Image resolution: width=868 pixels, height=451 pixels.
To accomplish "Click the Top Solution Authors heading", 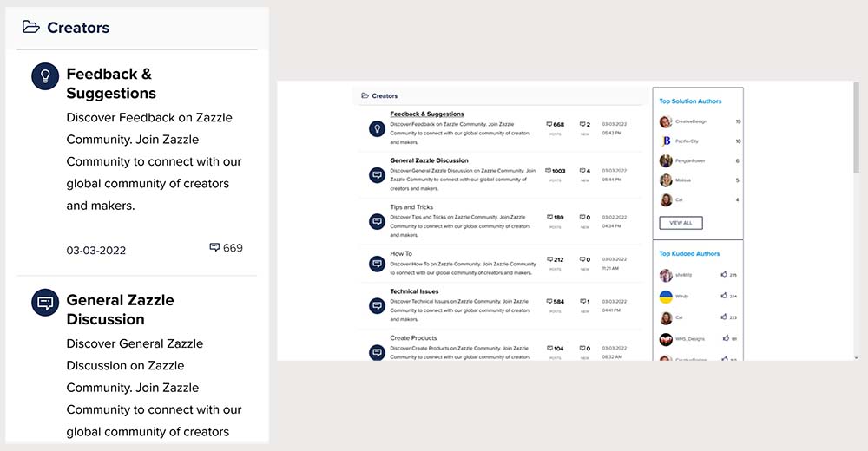I will pos(690,101).
